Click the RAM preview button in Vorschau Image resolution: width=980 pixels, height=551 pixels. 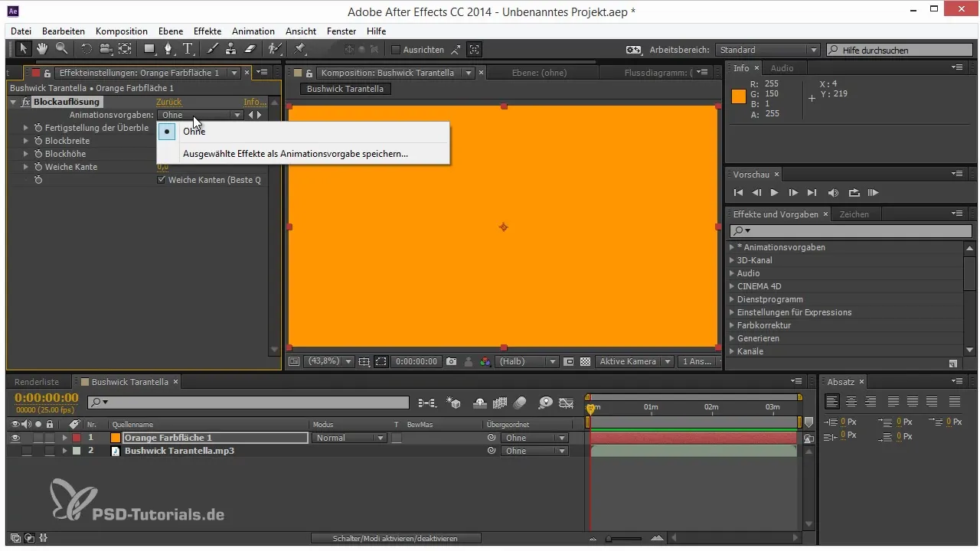873,193
